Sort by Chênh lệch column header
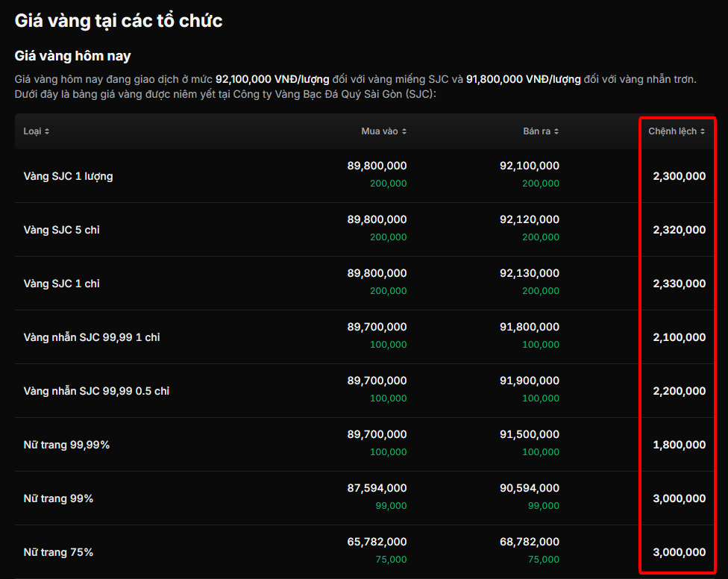 pyautogui.click(x=677, y=131)
